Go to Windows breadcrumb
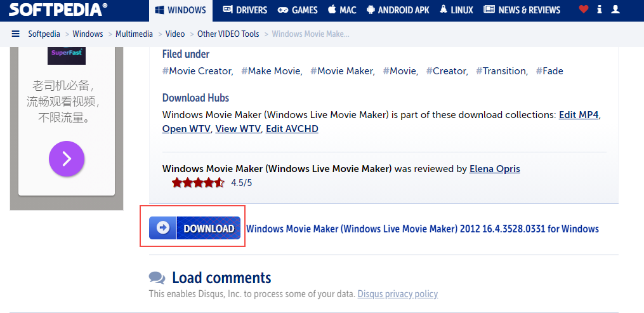This screenshot has height=313, width=644. (88, 34)
